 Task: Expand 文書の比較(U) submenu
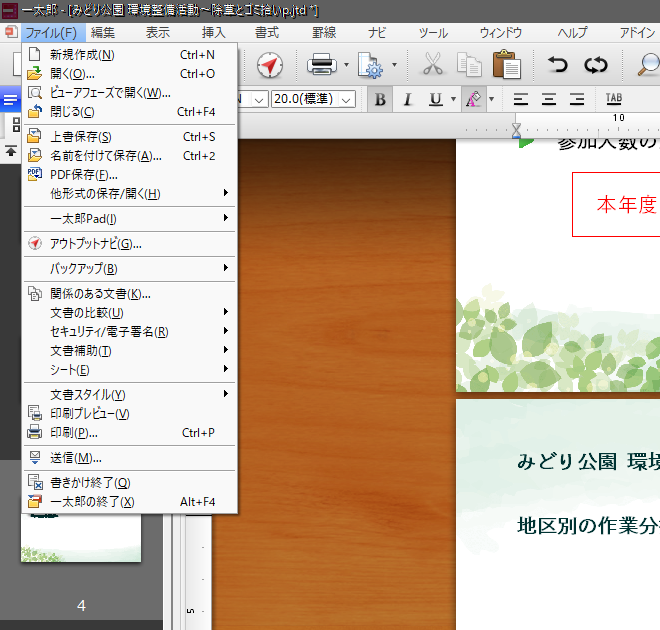[130, 313]
